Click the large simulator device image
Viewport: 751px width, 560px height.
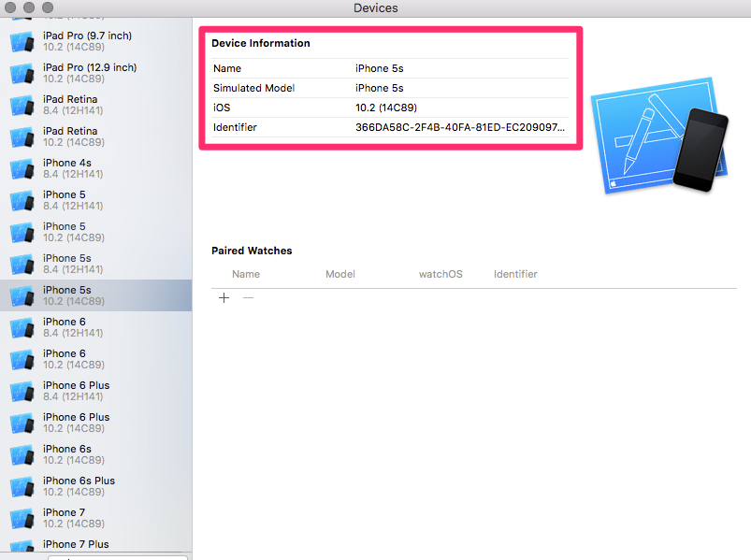(x=659, y=136)
